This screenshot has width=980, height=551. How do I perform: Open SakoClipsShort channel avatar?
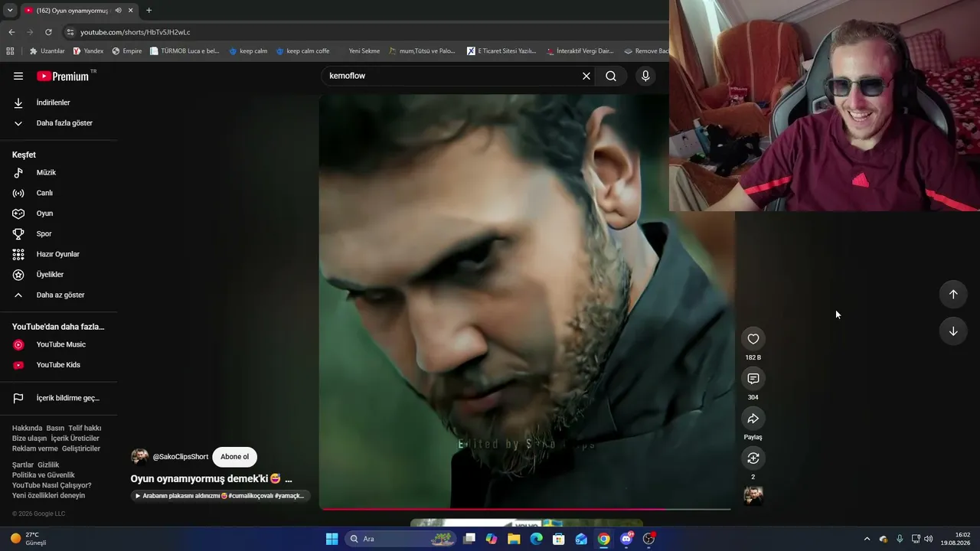pyautogui.click(x=139, y=457)
